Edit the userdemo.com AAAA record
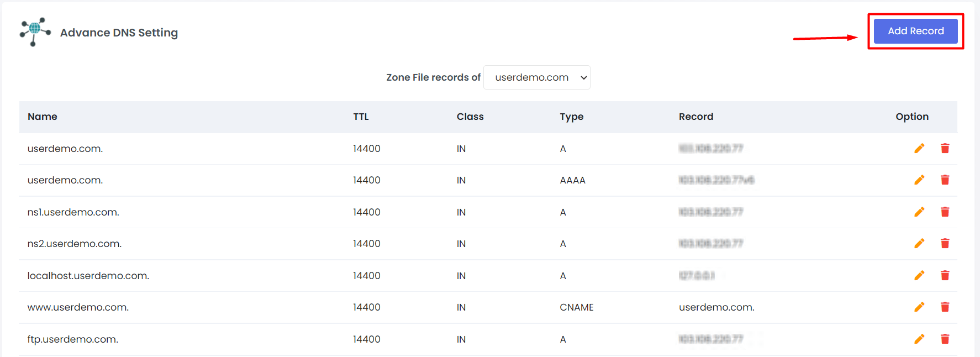The image size is (980, 357). 919,180
